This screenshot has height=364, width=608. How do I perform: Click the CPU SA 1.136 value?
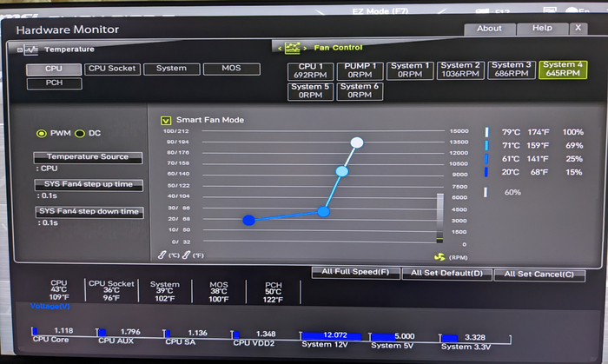(198, 333)
